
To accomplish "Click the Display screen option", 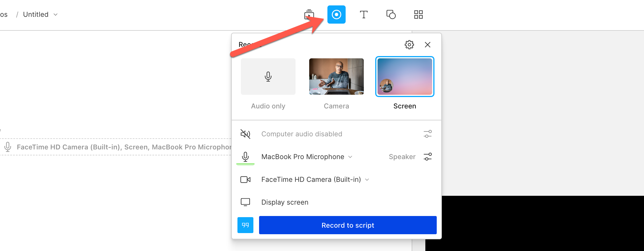I will click(x=285, y=202).
